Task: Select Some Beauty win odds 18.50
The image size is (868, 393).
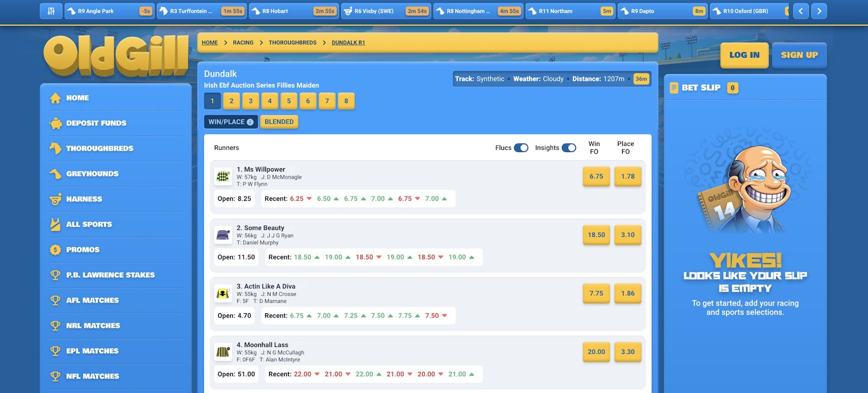Action: tap(596, 235)
